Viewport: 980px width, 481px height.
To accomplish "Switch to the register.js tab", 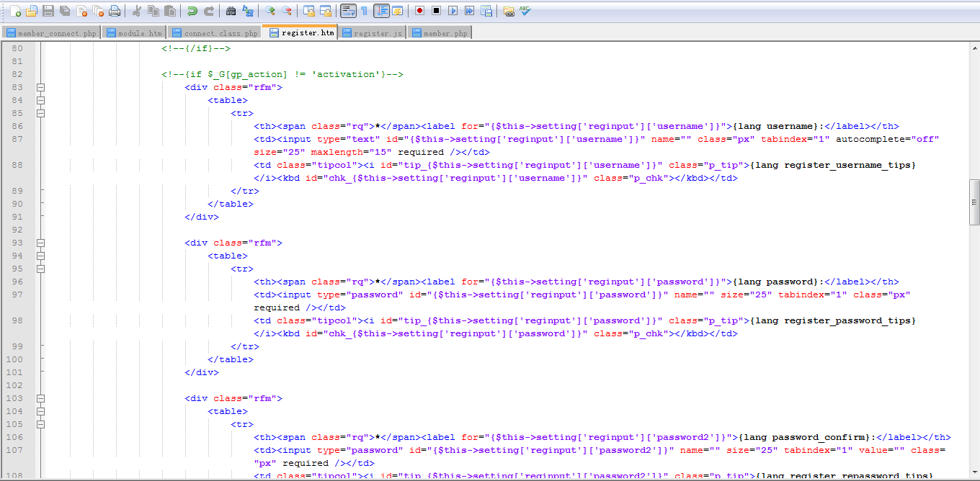I will click(x=372, y=33).
